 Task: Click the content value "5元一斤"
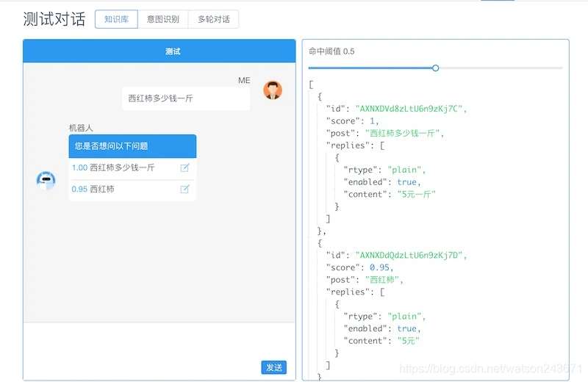pyautogui.click(x=416, y=194)
